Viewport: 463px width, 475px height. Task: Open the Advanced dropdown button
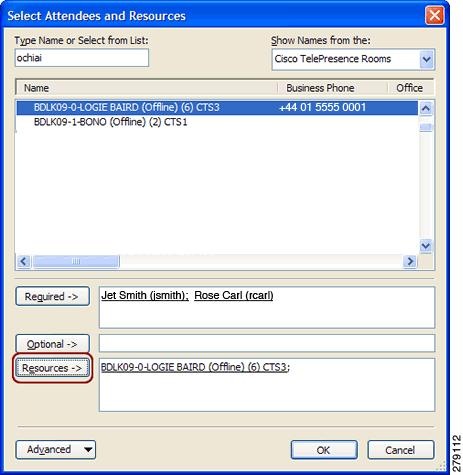[x=56, y=450]
